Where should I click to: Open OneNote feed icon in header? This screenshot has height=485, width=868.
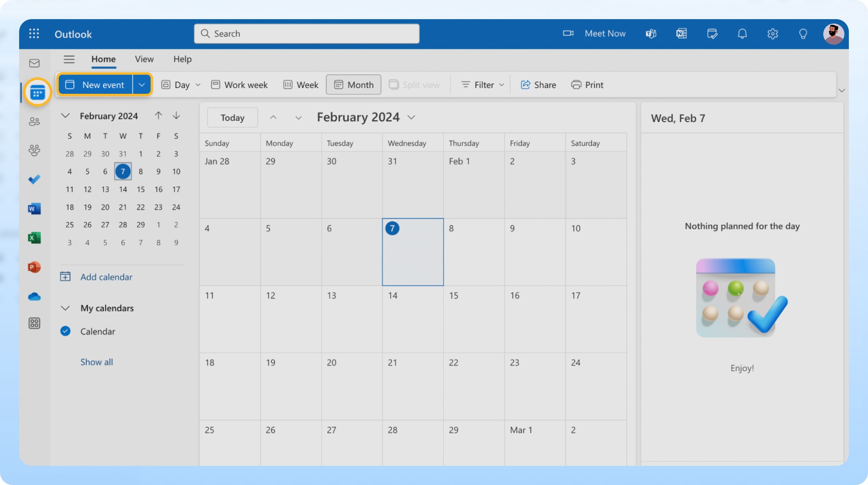681,34
